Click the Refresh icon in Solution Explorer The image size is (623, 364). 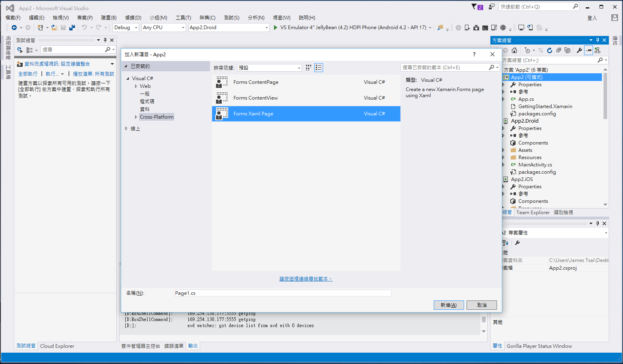[550, 50]
